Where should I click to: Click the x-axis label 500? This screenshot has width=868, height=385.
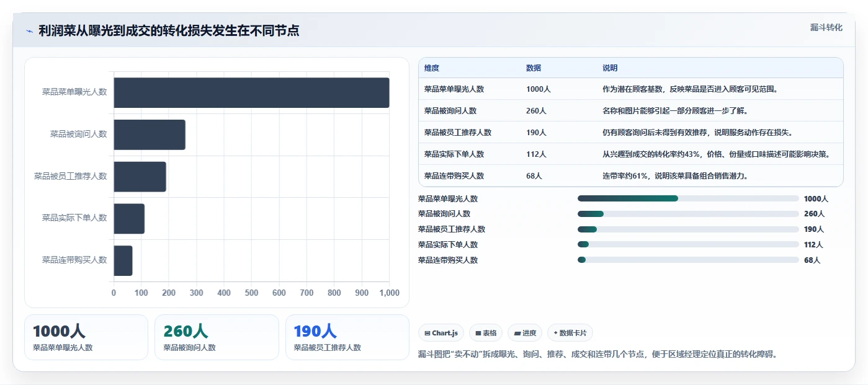(x=251, y=293)
